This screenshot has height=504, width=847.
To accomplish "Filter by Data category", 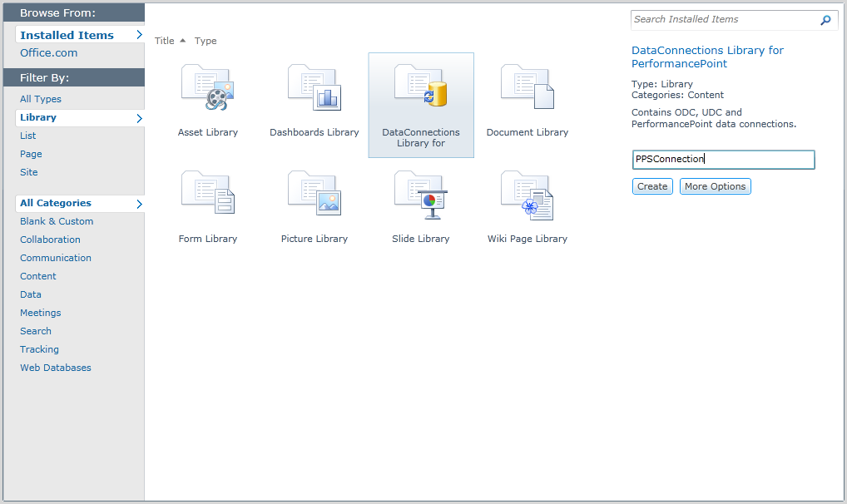I will (31, 295).
